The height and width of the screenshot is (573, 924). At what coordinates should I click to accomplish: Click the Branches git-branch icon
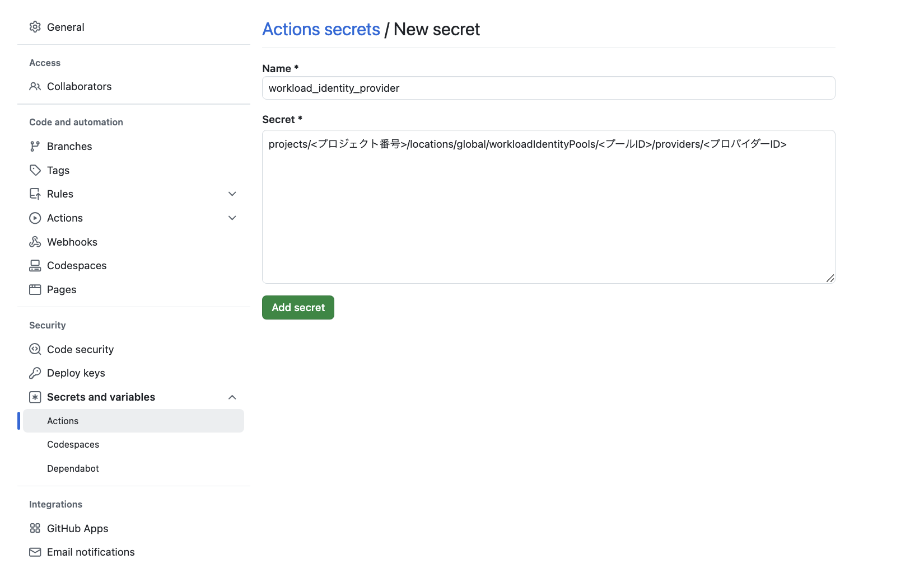tap(35, 146)
